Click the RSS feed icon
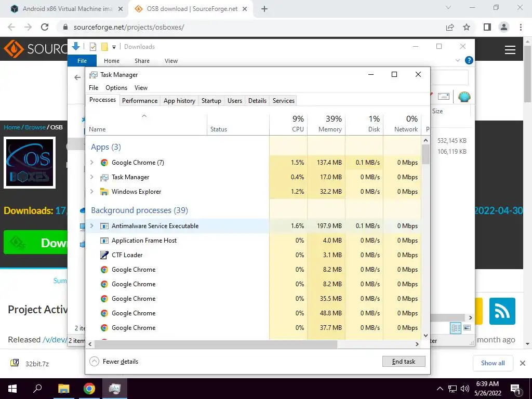 tap(502, 311)
